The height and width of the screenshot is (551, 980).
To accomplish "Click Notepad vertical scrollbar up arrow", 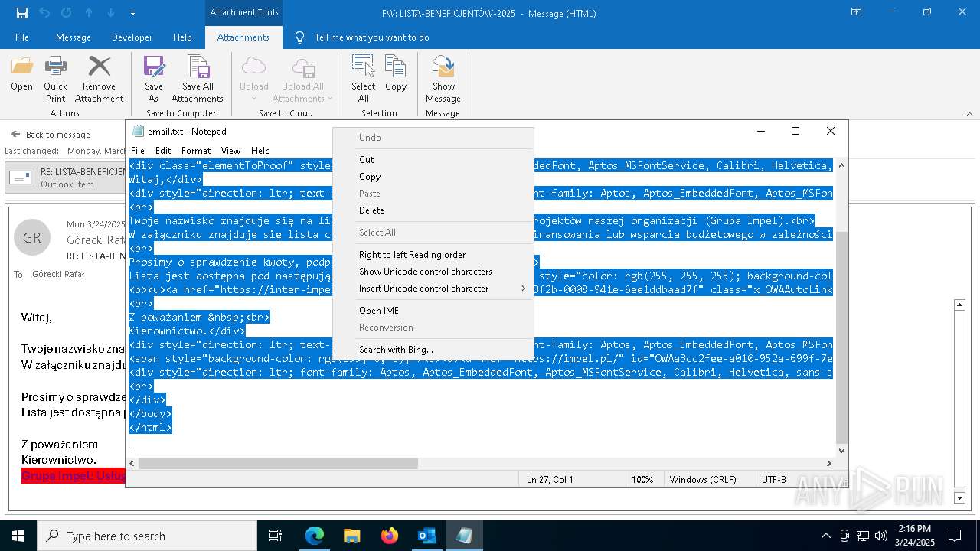I will (x=841, y=165).
